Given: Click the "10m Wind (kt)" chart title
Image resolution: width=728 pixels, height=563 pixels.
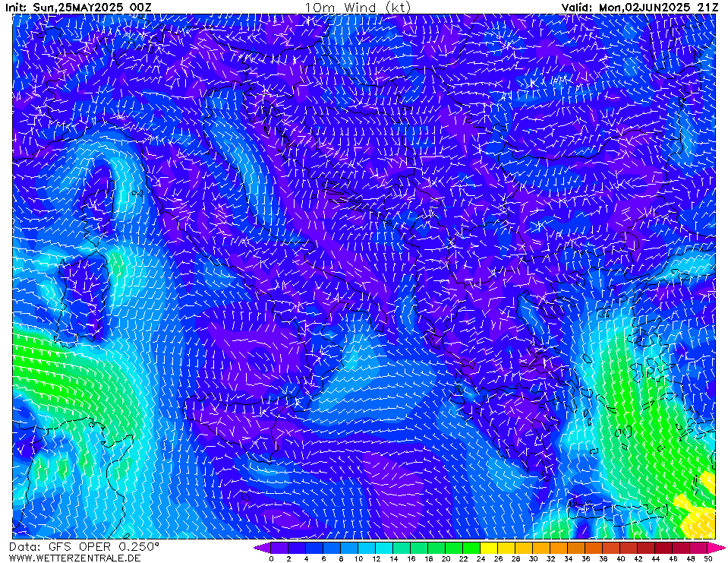Looking at the screenshot, I should click(x=358, y=7).
